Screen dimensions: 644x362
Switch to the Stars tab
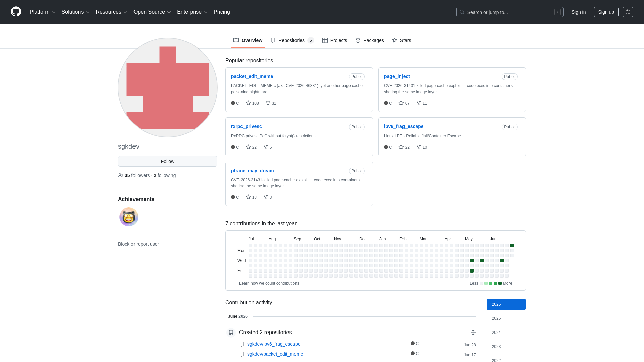(401, 40)
